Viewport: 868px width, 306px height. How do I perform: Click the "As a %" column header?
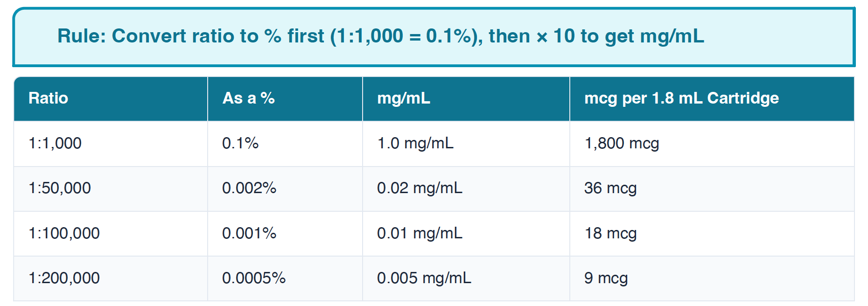click(248, 98)
